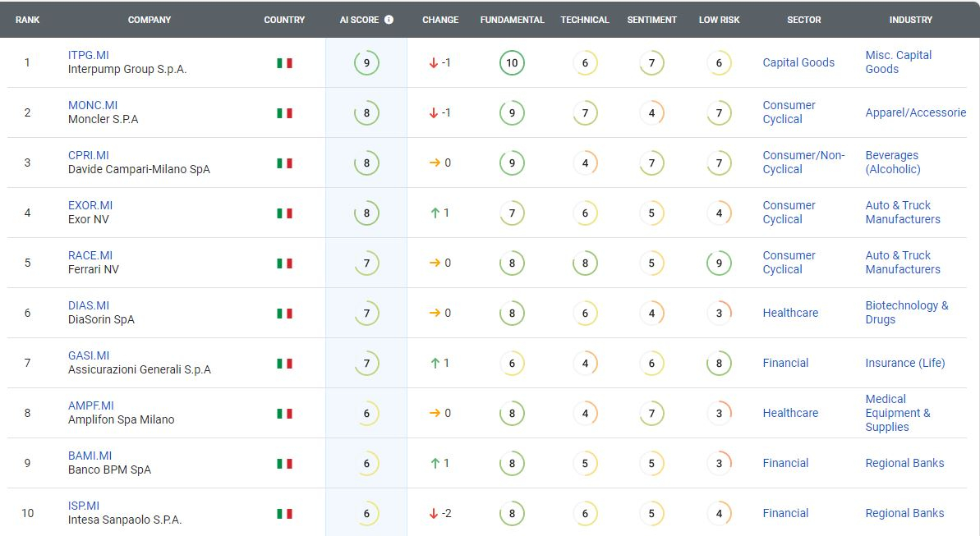Viewport: 980px width, 536px height.
Task: Click technical score 8 for Ferrari row
Action: pyautogui.click(x=585, y=263)
